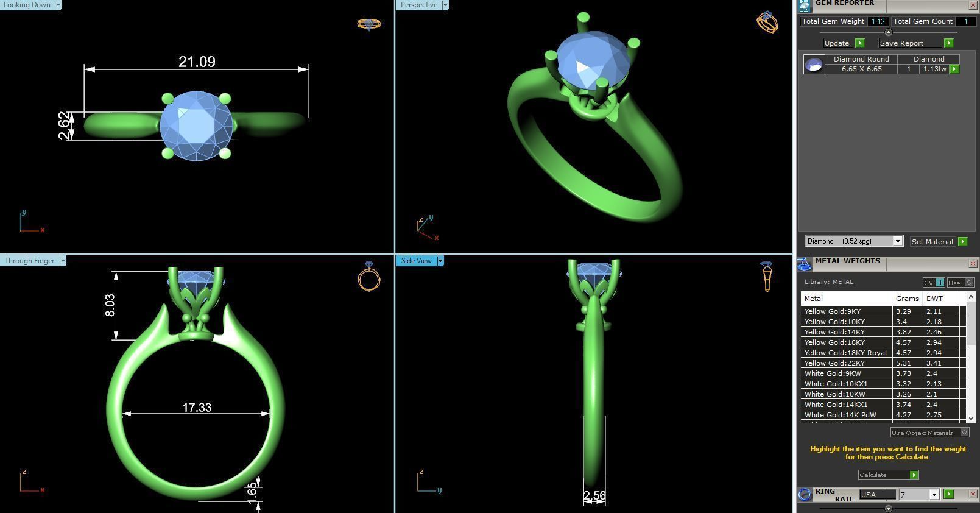Click the Total Gem Count value 1
This screenshot has height=513, width=980.
point(965,21)
